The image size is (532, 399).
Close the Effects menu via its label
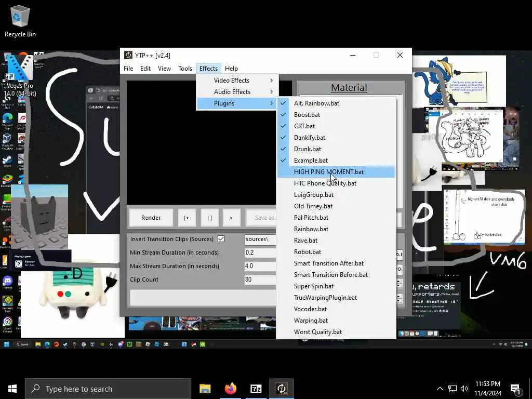click(x=208, y=69)
